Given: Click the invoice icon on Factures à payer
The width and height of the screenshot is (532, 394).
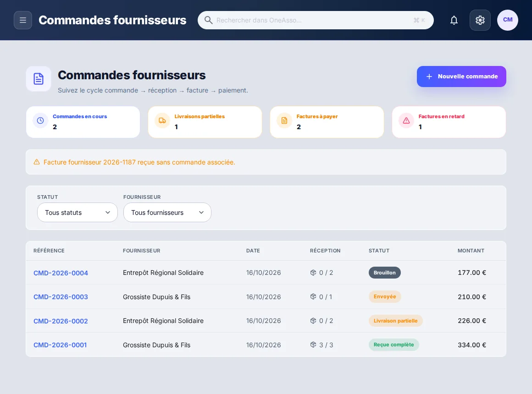Looking at the screenshot, I should (x=284, y=120).
